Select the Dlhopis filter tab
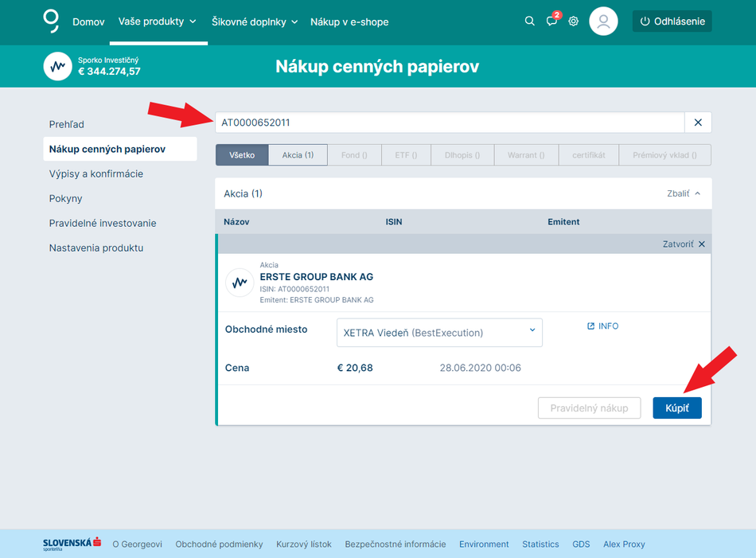 462,154
